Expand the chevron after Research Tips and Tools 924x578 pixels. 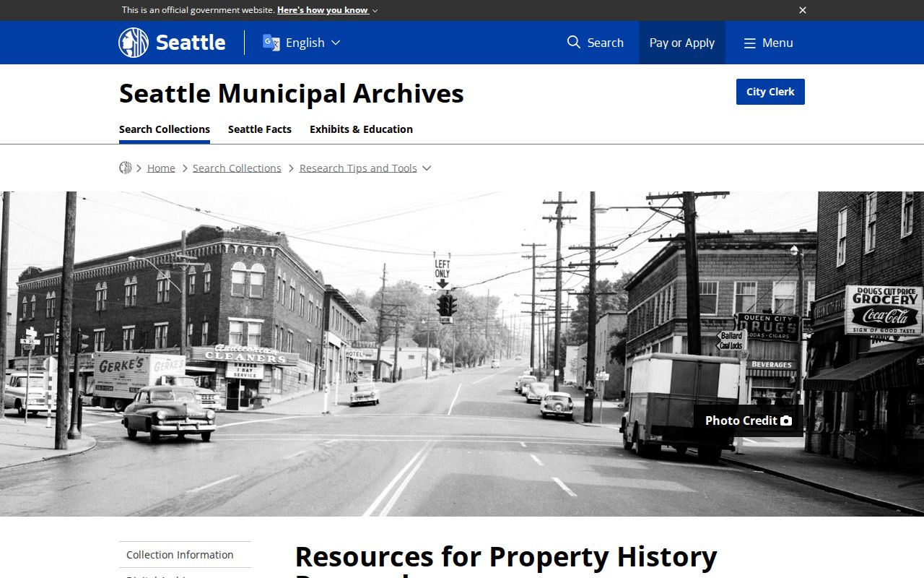click(x=427, y=168)
